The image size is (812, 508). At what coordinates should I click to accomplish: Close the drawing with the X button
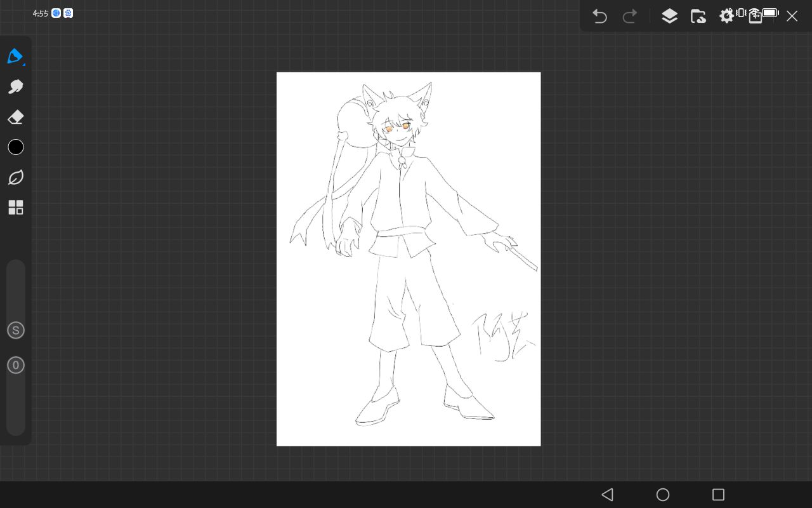click(792, 17)
